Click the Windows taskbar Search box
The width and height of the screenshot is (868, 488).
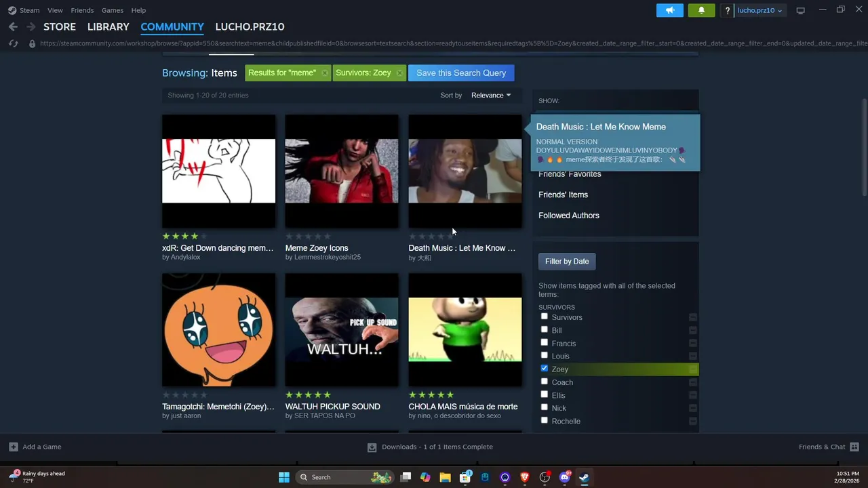click(345, 477)
